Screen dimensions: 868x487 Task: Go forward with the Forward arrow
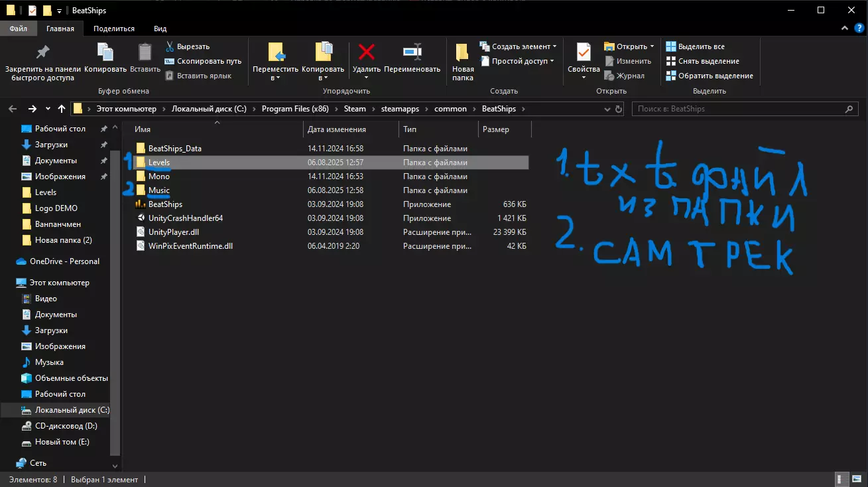(x=32, y=109)
